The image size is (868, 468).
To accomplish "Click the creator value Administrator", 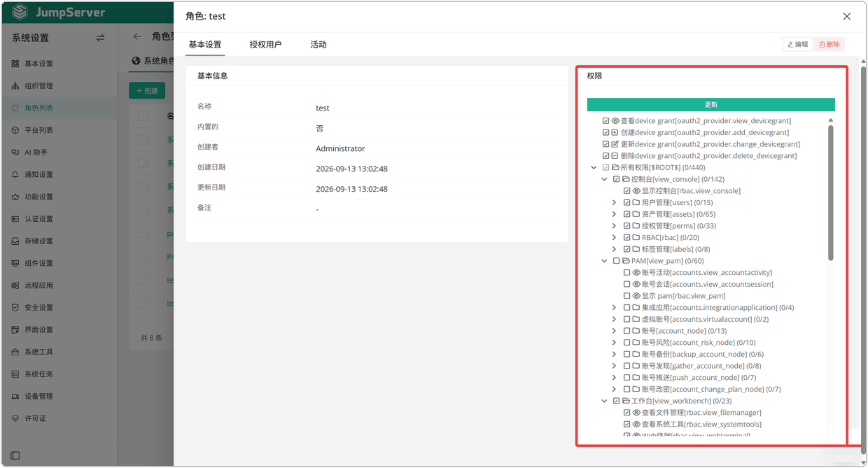I will 340,149.
